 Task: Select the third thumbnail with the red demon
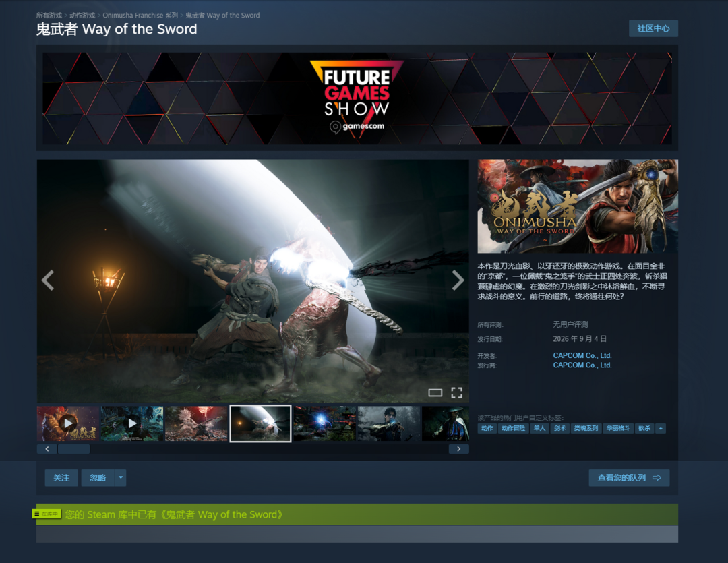pos(196,423)
